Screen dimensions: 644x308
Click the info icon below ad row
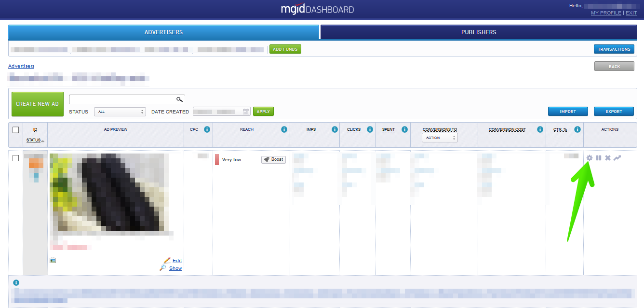click(16, 283)
